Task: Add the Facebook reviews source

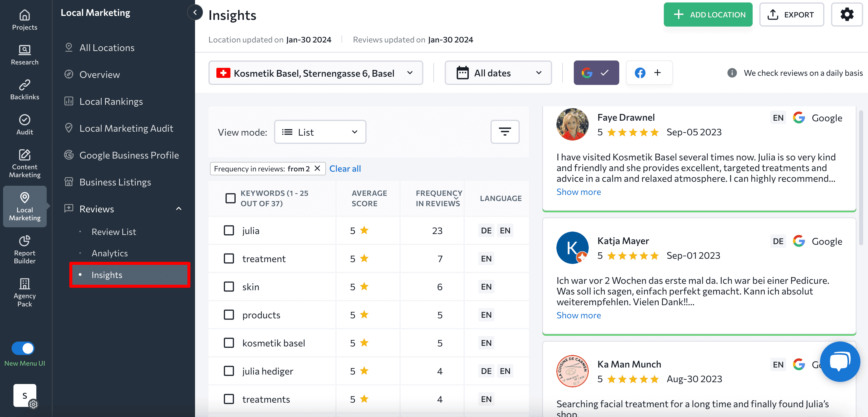Action: click(x=649, y=73)
